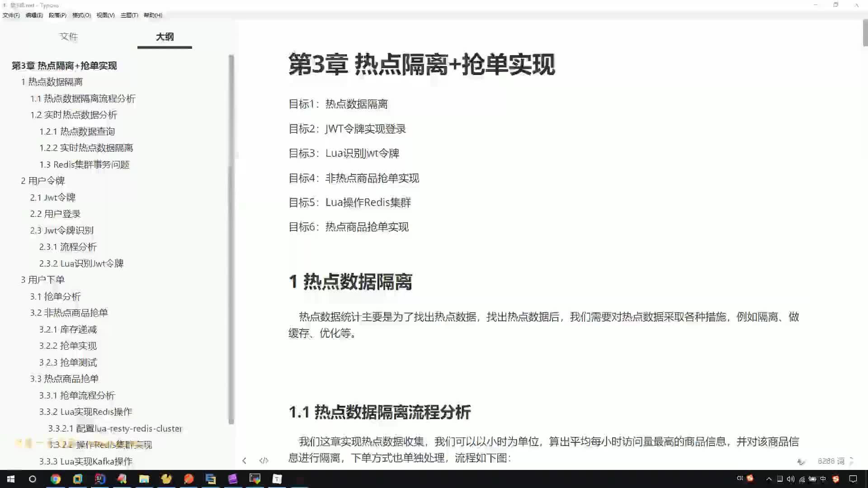Go to outline item 3.3.2 Lua实现Redis操作
Screen dimensions: 868x488
(x=86, y=412)
